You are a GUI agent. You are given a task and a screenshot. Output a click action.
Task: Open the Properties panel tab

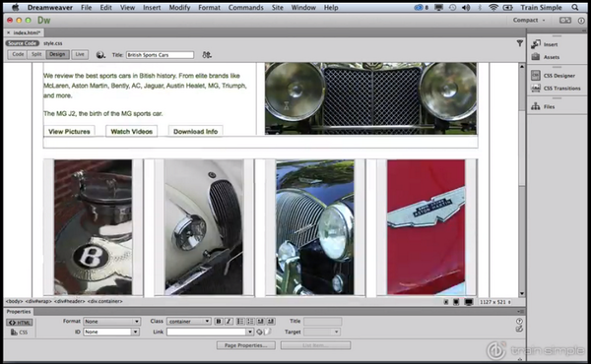click(x=19, y=312)
